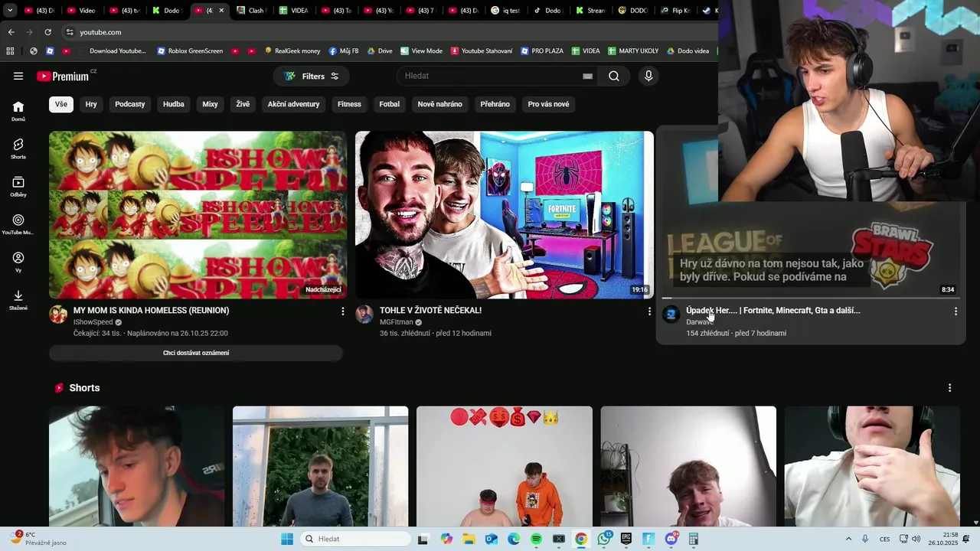Open the Vy (You) page in the sidebar
This screenshot has width=980, height=551.
[x=18, y=262]
